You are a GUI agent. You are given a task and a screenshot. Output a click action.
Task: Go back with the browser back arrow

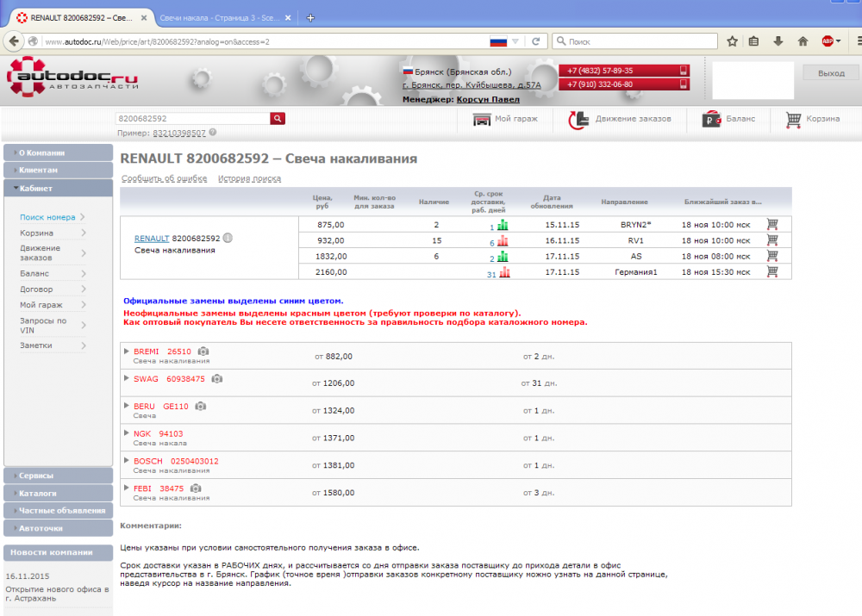[15, 41]
